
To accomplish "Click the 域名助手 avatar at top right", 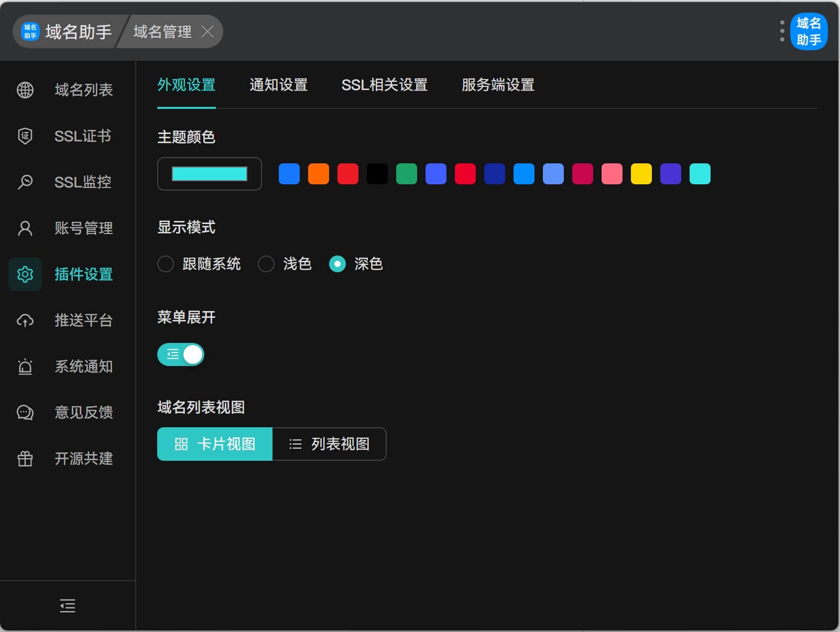I will (809, 31).
